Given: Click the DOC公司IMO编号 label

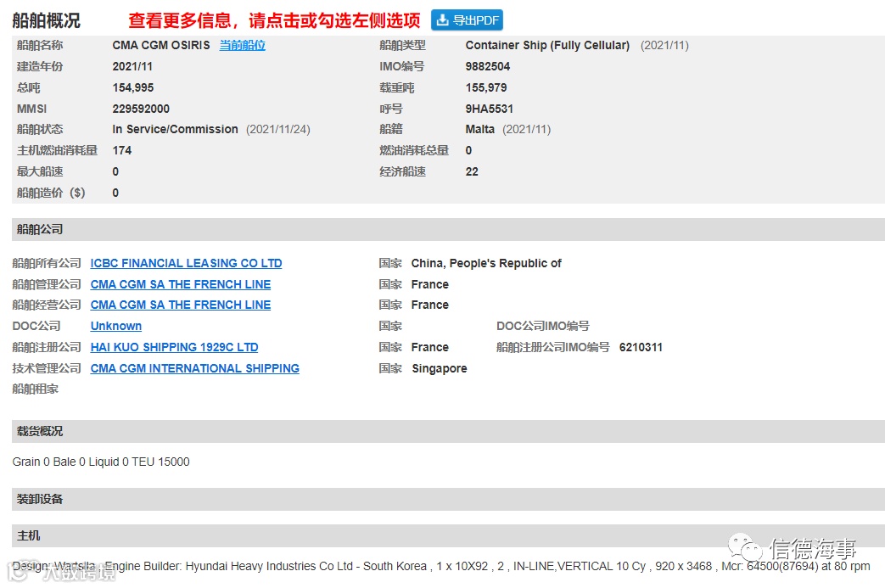Looking at the screenshot, I should [543, 326].
